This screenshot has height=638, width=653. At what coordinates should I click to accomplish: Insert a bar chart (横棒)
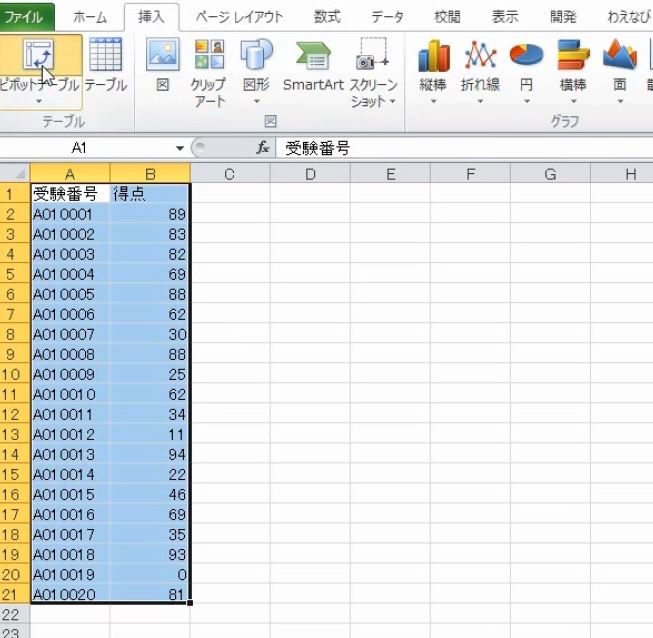[573, 55]
